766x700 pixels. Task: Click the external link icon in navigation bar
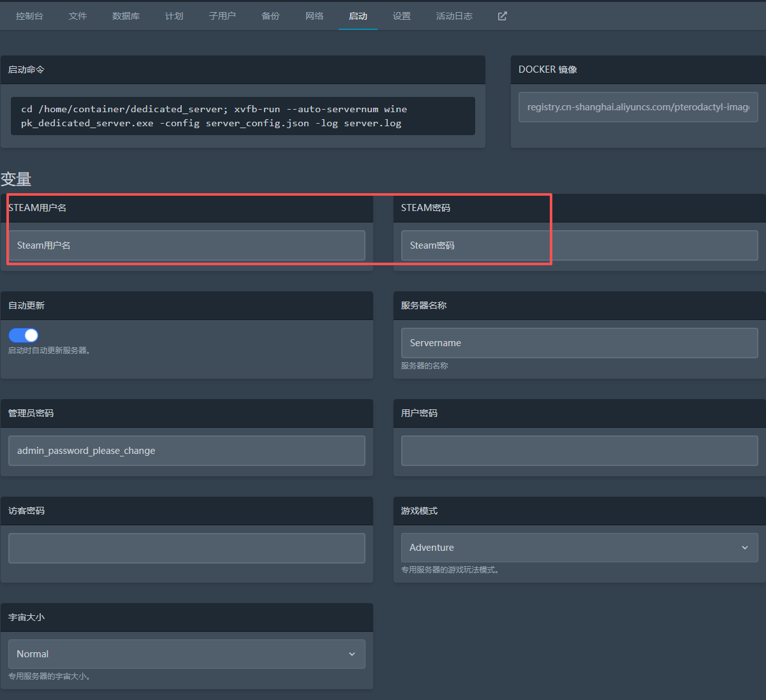503,16
